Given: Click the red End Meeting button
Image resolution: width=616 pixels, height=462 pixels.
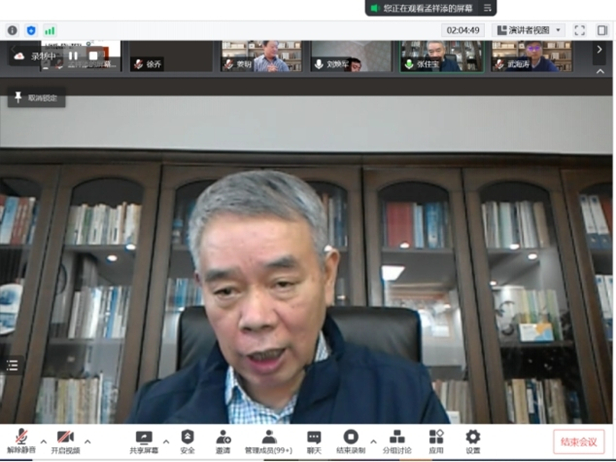Looking at the screenshot, I should click(x=579, y=441).
